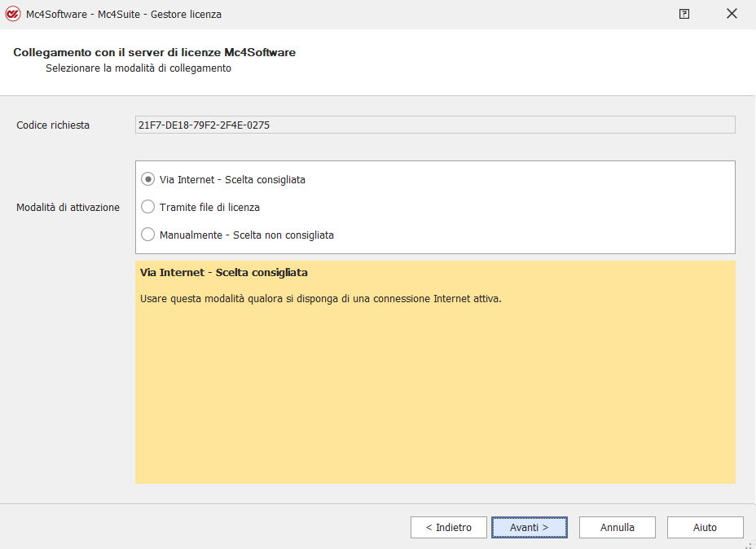Image resolution: width=756 pixels, height=549 pixels.
Task: Click the Codice richiesta code field
Action: click(434, 125)
